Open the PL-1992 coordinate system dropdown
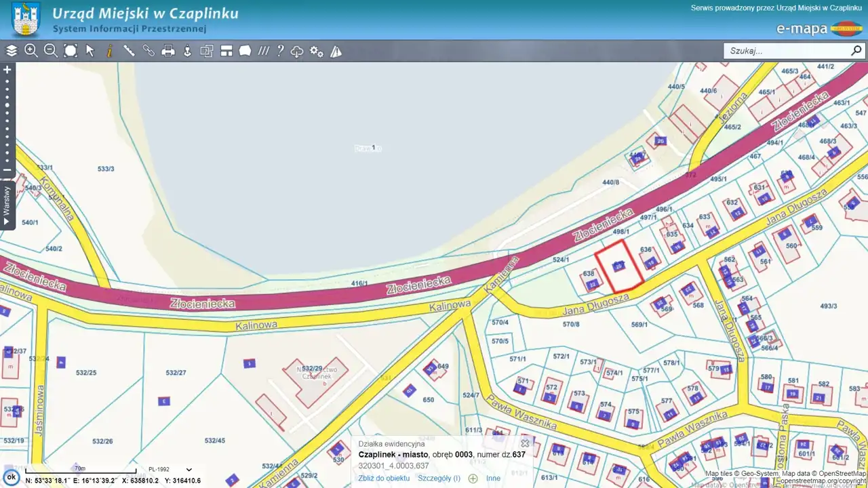The image size is (868, 488). pos(170,470)
